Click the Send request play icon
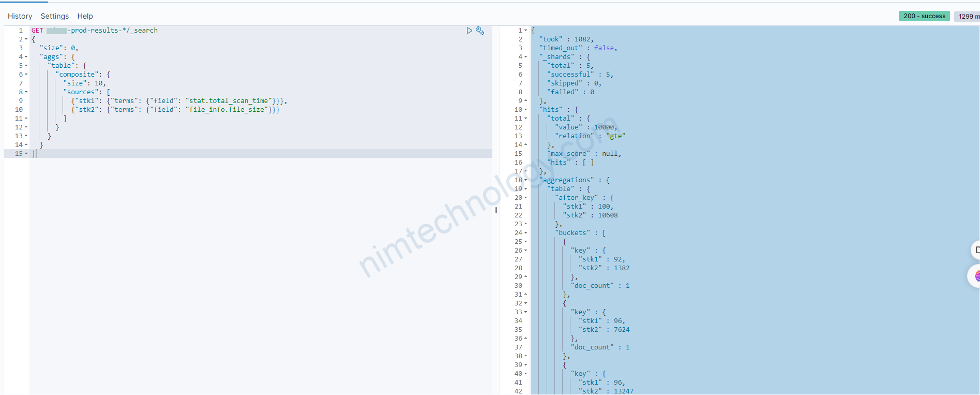The width and height of the screenshot is (980, 395). 469,31
